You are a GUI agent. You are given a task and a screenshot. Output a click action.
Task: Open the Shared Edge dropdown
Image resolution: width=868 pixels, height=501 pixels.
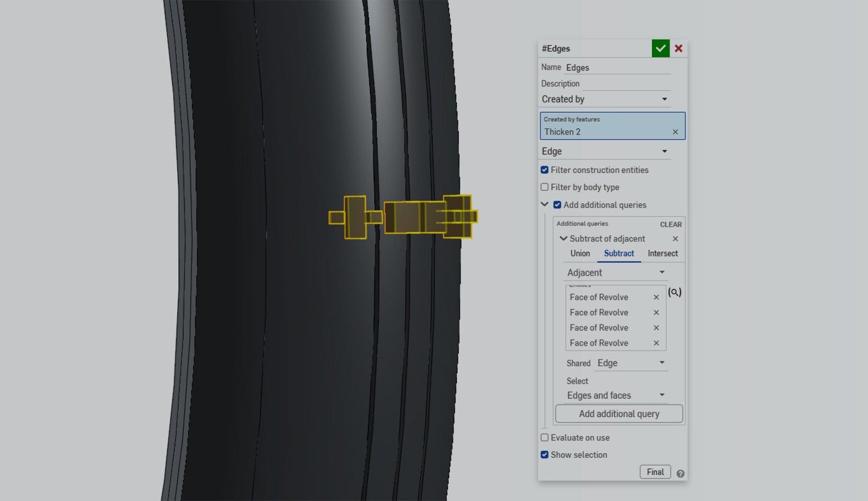(631, 363)
